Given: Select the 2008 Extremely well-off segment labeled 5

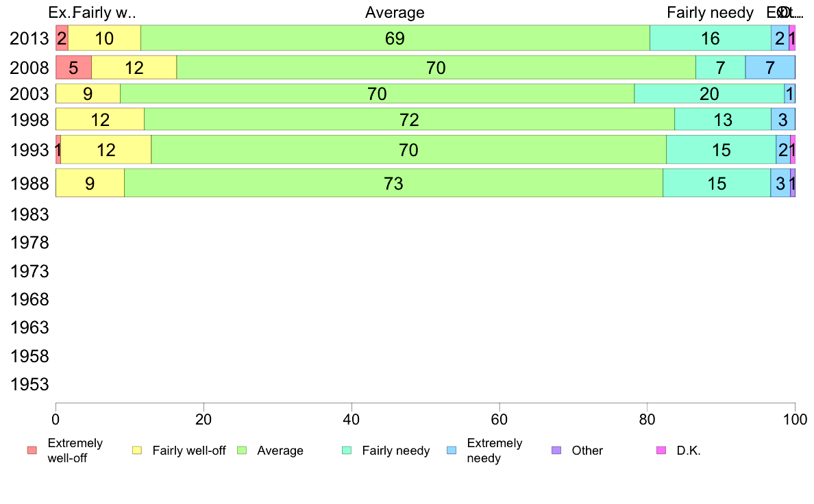Looking at the screenshot, I should coord(74,68).
